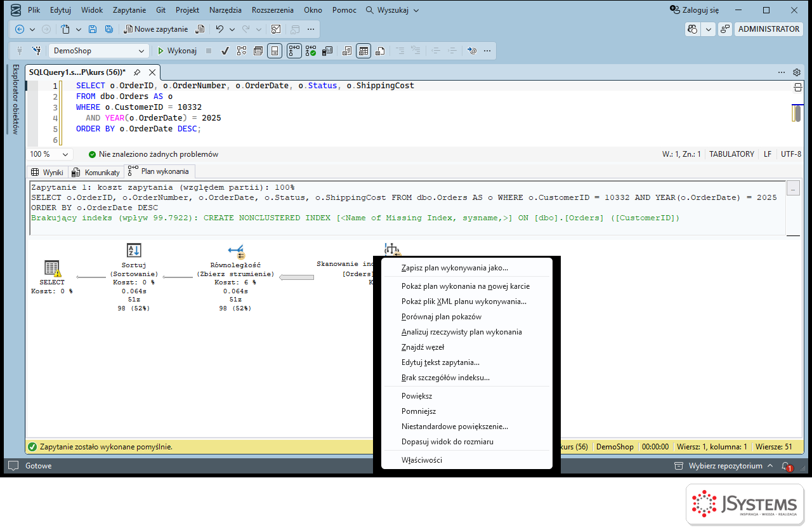
Task: Open the Eksplorator obiektów side panel
Action: click(x=15, y=99)
